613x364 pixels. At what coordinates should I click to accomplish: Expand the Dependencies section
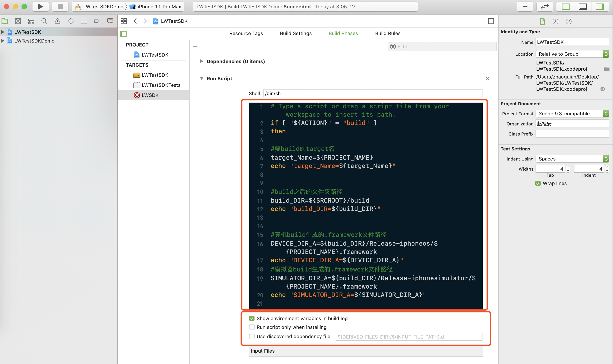(x=201, y=61)
